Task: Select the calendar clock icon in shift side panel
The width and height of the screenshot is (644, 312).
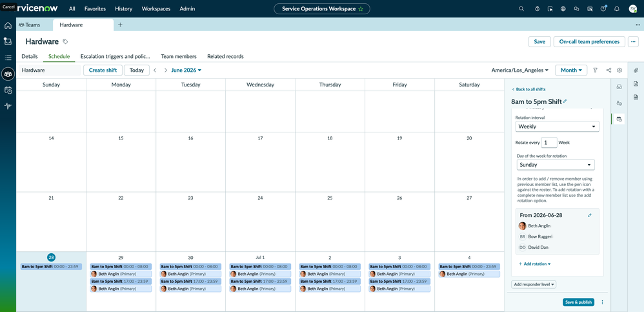Action: point(619,120)
